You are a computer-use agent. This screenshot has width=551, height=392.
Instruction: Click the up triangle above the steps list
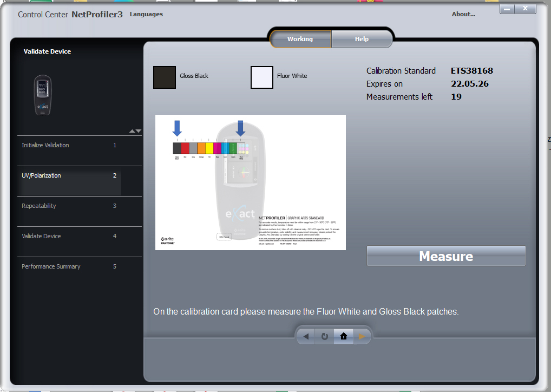132,131
